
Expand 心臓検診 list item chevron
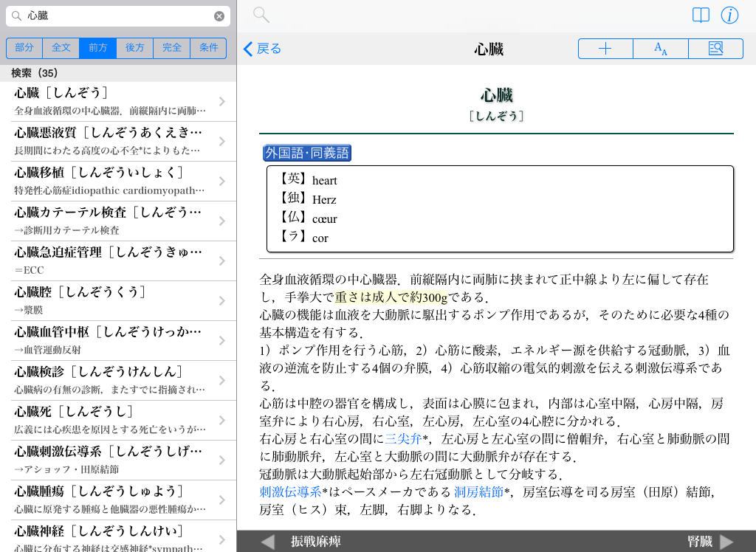(x=221, y=381)
